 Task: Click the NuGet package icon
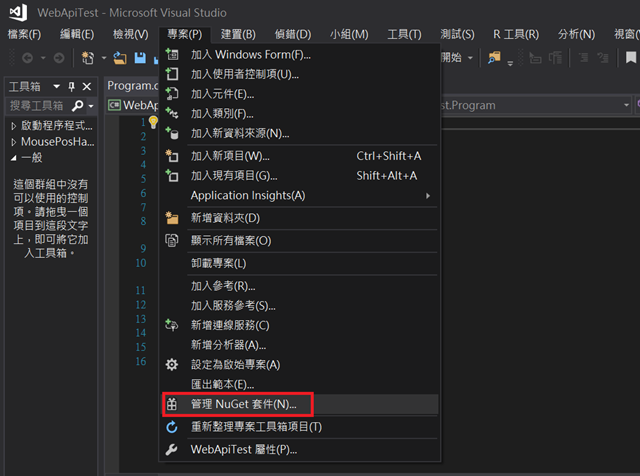point(172,404)
